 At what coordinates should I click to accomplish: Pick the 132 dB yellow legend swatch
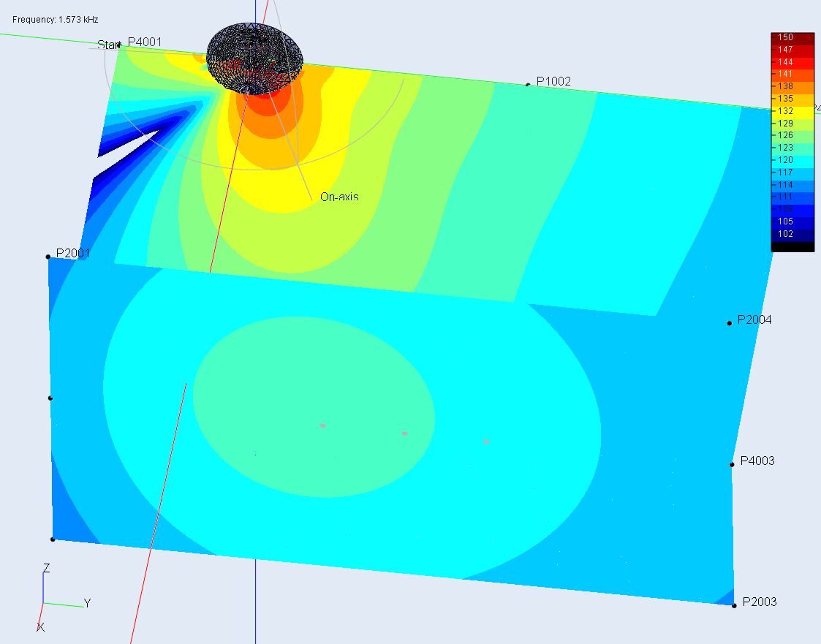click(792, 111)
